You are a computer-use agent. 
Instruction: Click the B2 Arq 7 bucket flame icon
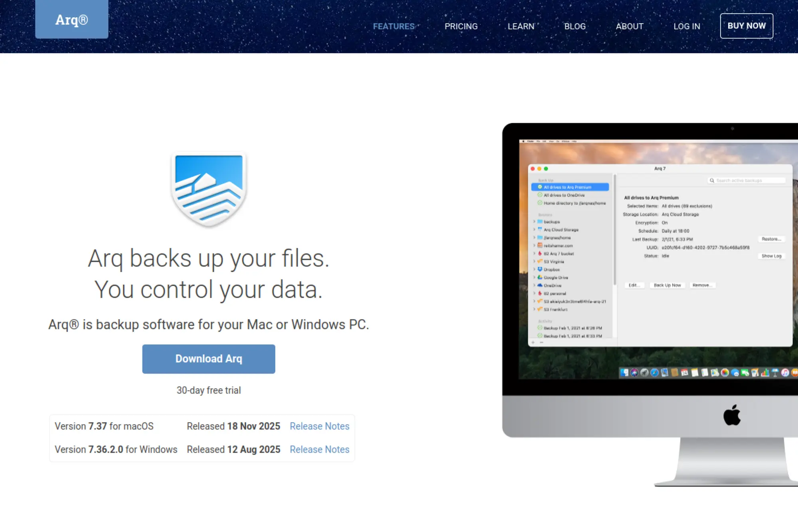click(540, 254)
